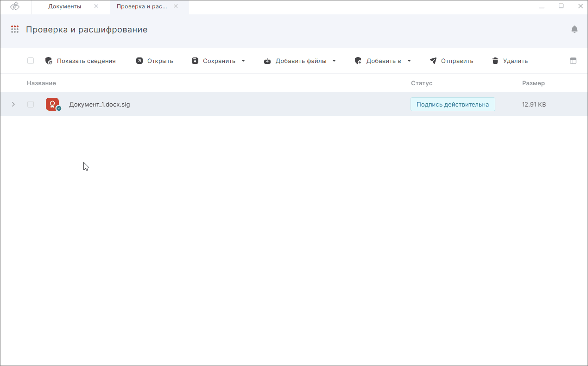
Task: Click the shield icon of Показать сведения
Action: (x=49, y=61)
